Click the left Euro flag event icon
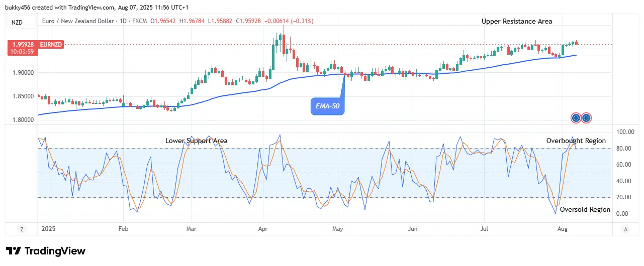644x266 pixels. 577,118
